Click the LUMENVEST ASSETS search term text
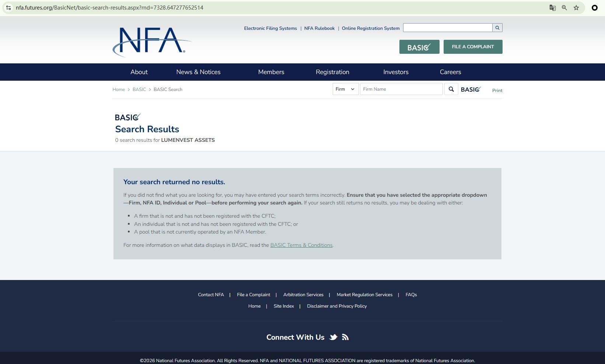The image size is (605, 364). 188,140
